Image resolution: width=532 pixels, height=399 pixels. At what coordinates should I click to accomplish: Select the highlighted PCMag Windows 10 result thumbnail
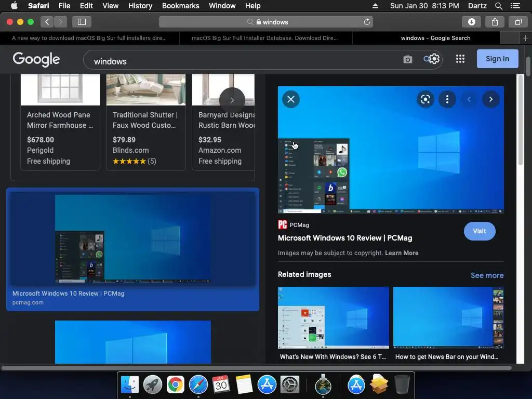132,238
